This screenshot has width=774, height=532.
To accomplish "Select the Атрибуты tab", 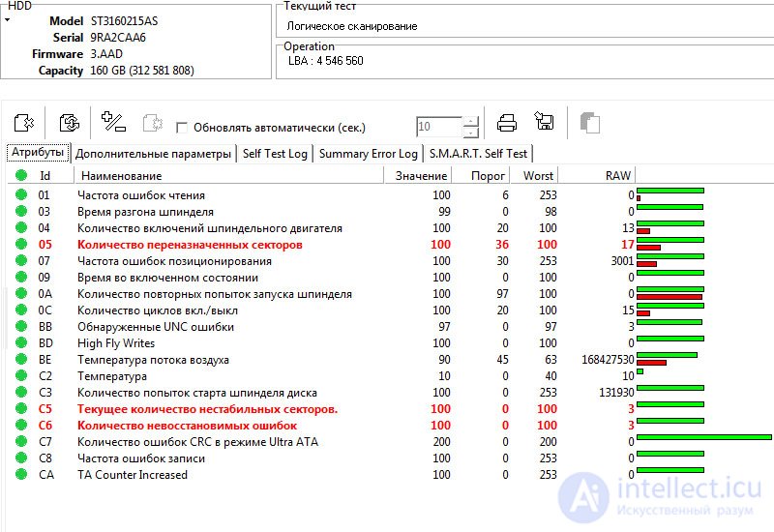I will 38,152.
